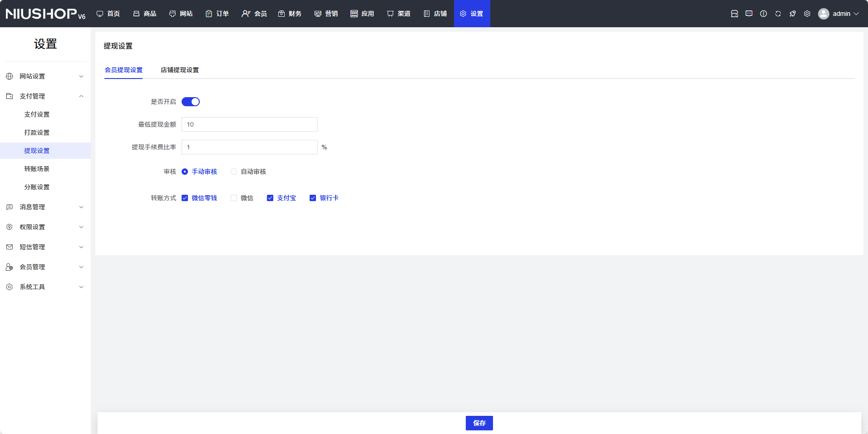
Task: Click the storefront icon in top bar
Action: (x=734, y=14)
